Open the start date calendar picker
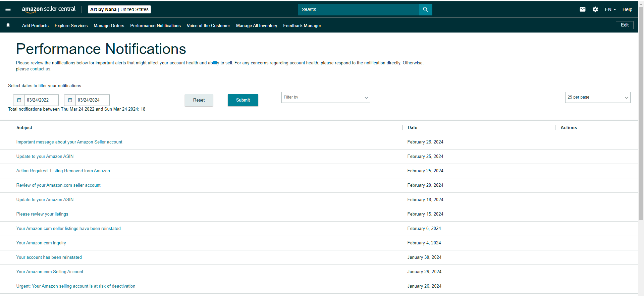 (x=19, y=100)
